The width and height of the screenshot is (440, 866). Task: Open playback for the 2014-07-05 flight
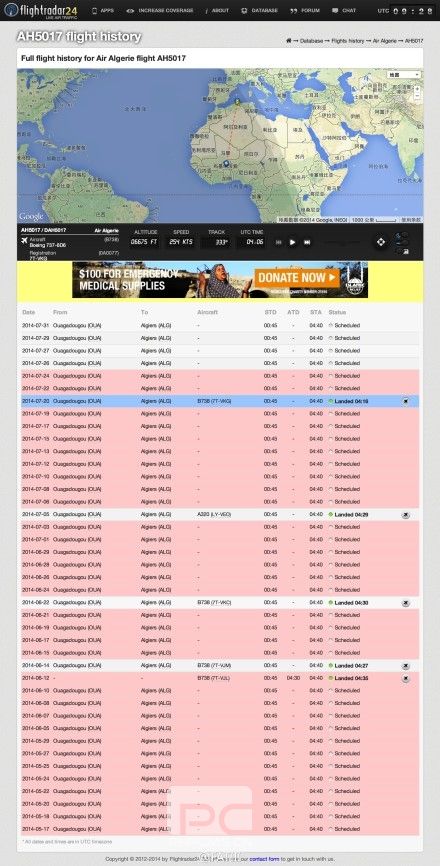tap(406, 515)
